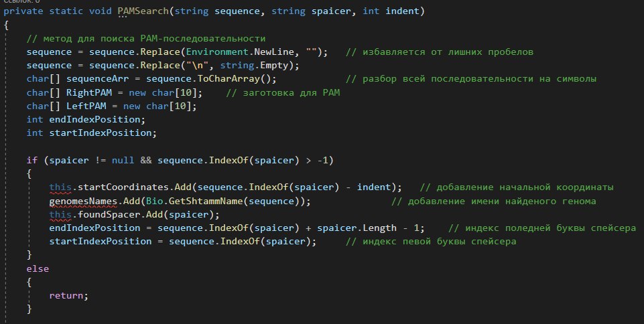The width and height of the screenshot is (644, 324).
Task: Click foundSpacer in the this.foundSpacer.Add line
Action: tap(109, 215)
